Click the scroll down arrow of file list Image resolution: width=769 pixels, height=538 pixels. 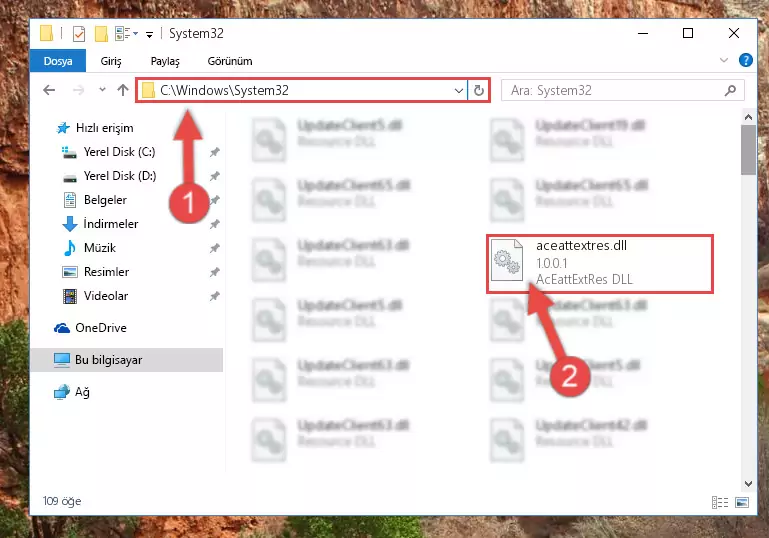tap(748, 484)
